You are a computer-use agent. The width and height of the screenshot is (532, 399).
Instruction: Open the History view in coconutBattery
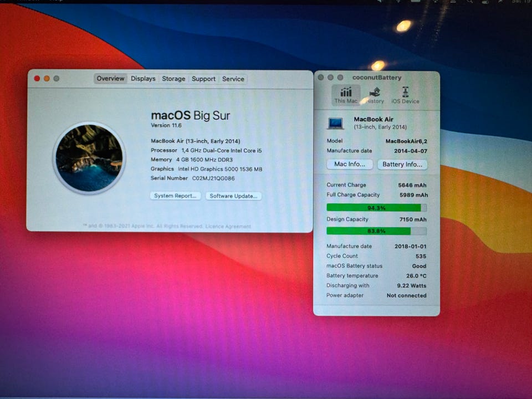[x=375, y=95]
